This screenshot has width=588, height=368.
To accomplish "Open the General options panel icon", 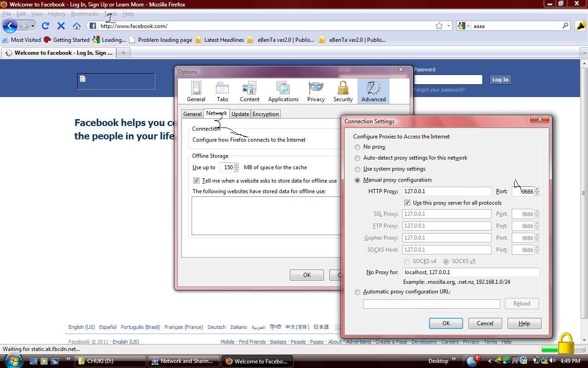I will 196,91.
